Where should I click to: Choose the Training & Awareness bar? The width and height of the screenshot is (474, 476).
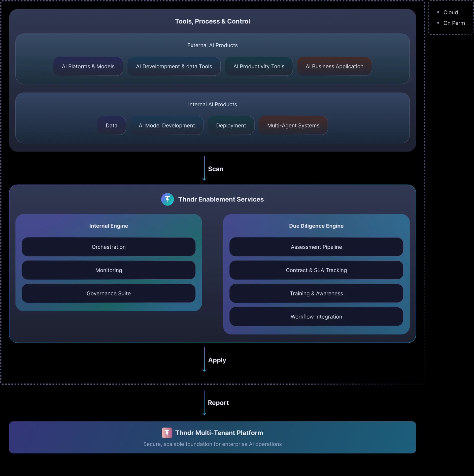coord(316,293)
